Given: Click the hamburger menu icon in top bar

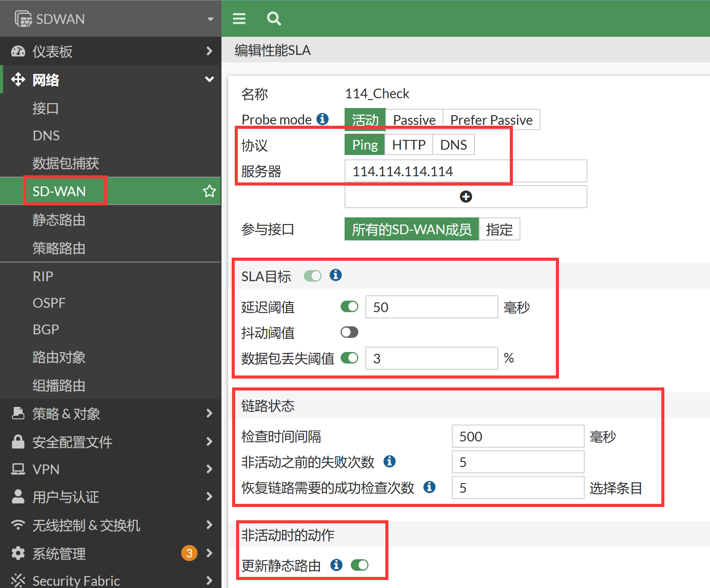Looking at the screenshot, I should [239, 19].
